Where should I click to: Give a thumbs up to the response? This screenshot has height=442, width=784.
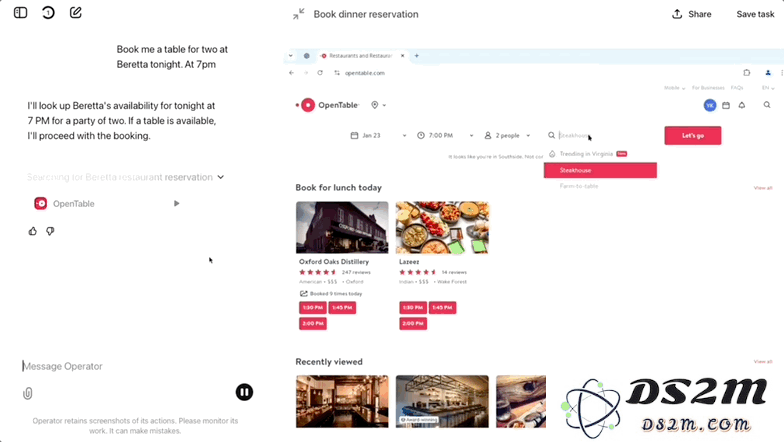coord(32,231)
